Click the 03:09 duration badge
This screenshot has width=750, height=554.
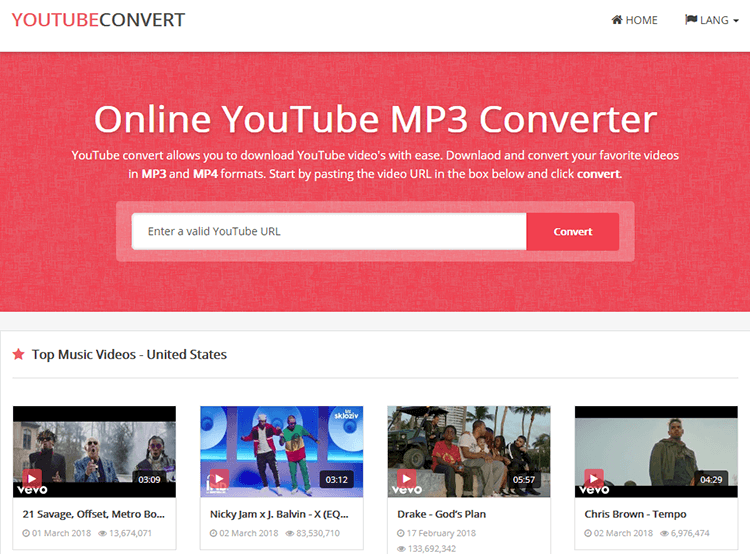click(x=149, y=479)
